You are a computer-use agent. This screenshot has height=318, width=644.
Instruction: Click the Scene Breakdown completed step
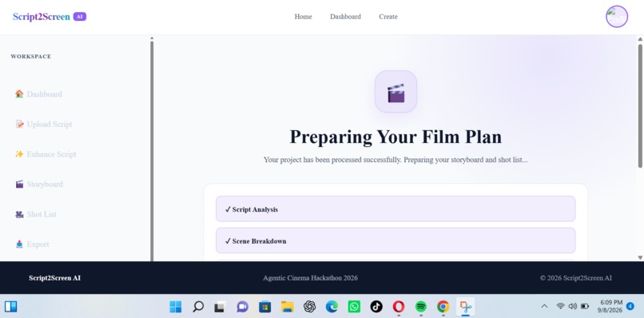tap(396, 240)
